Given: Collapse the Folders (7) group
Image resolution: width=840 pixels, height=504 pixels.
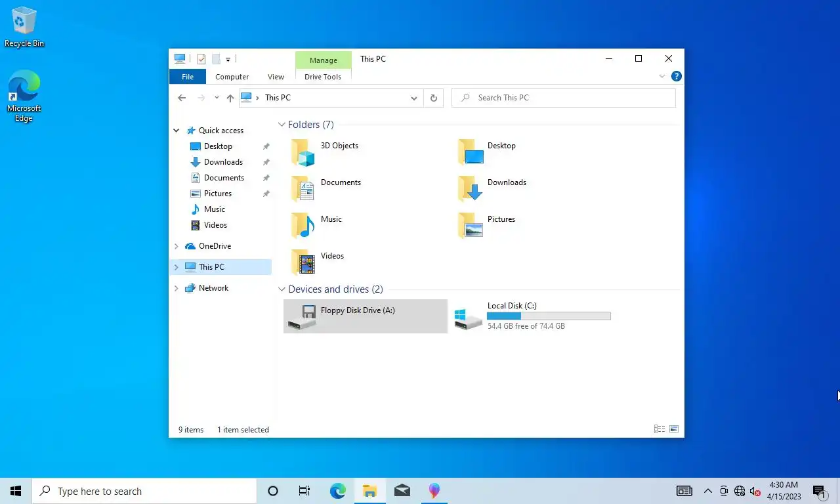Looking at the screenshot, I should coord(282,125).
